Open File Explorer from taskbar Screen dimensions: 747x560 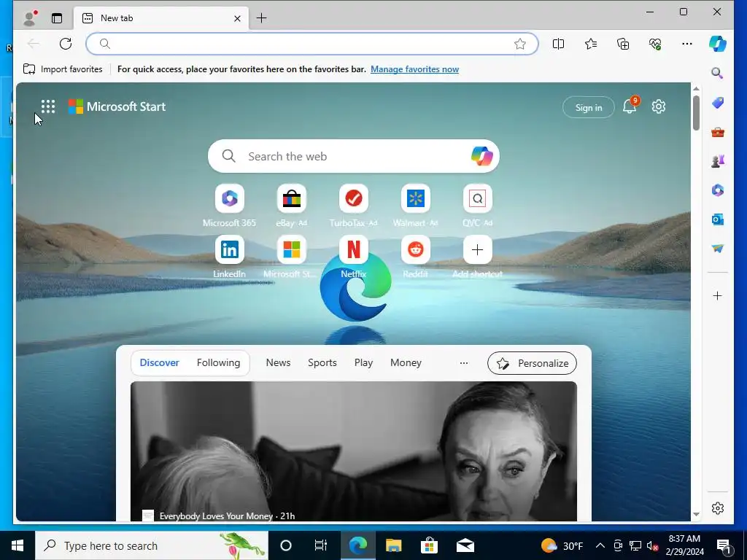(x=393, y=545)
